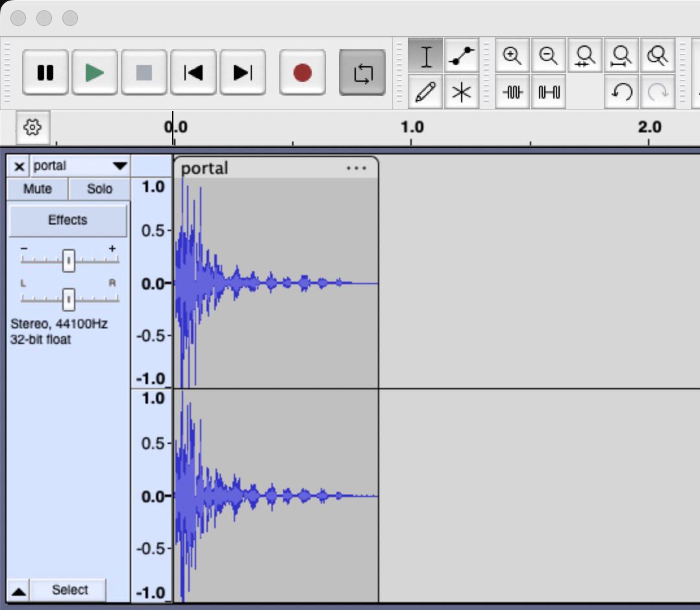
Task: Select the Draw pencil tool
Action: click(425, 92)
